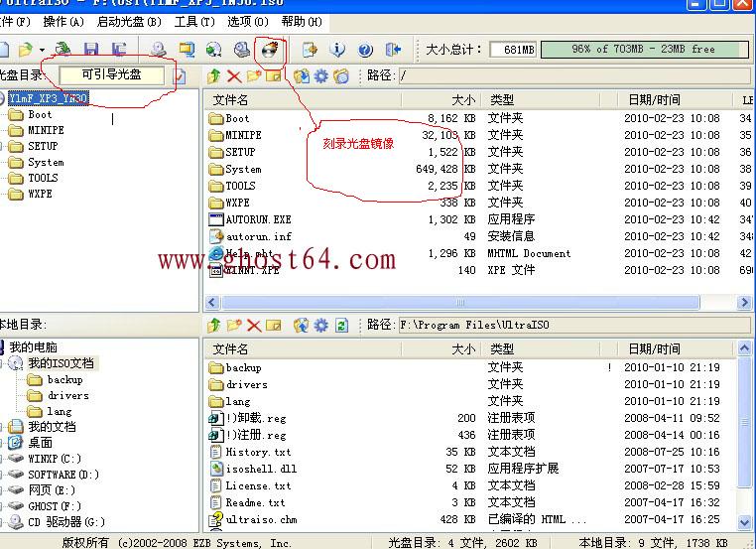Select AUTORUN.EXE in the disc file list
The image size is (756, 549).
pyautogui.click(x=258, y=220)
